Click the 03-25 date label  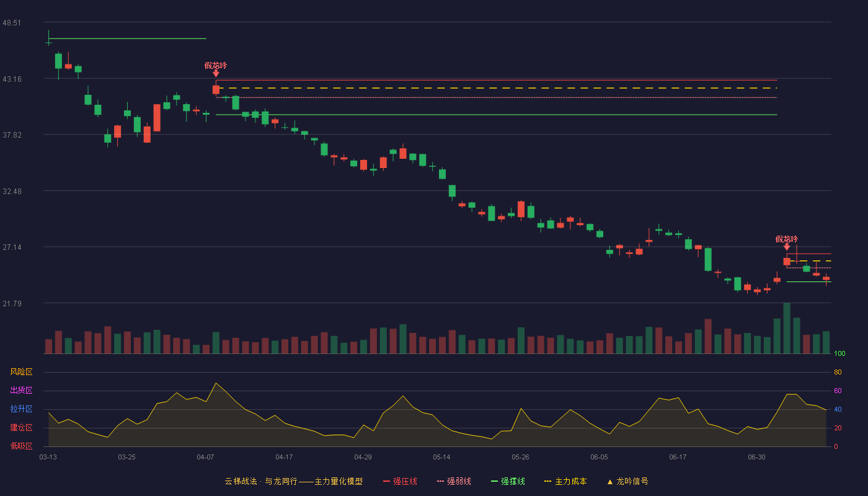[x=126, y=457]
